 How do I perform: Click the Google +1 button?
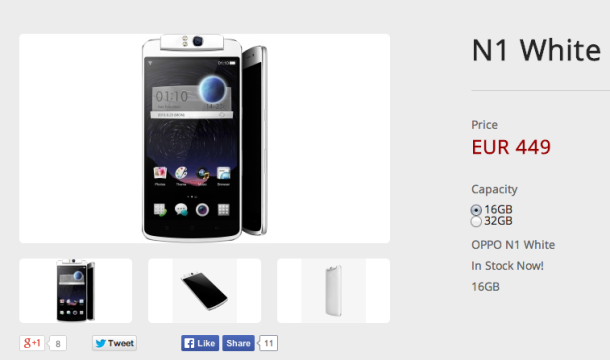[x=32, y=343]
